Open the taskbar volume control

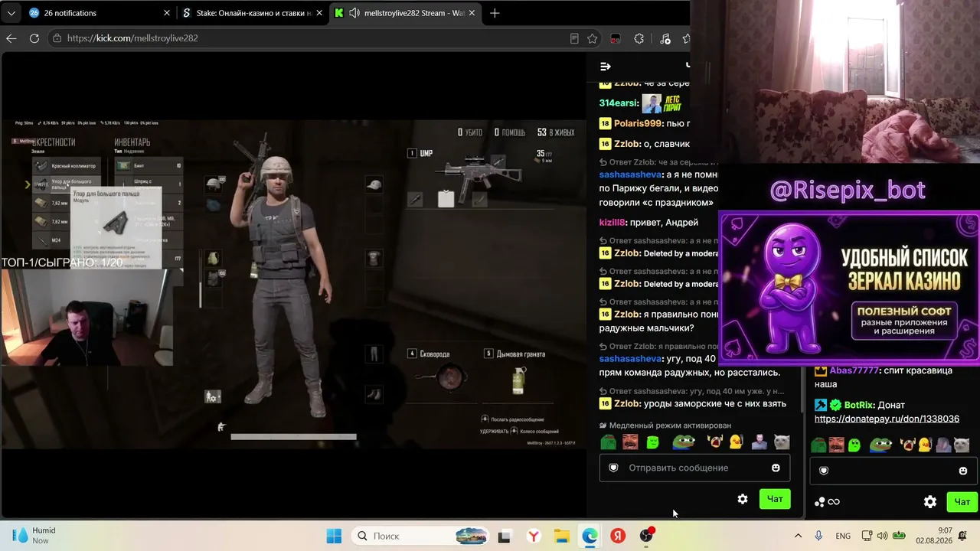[883, 536]
